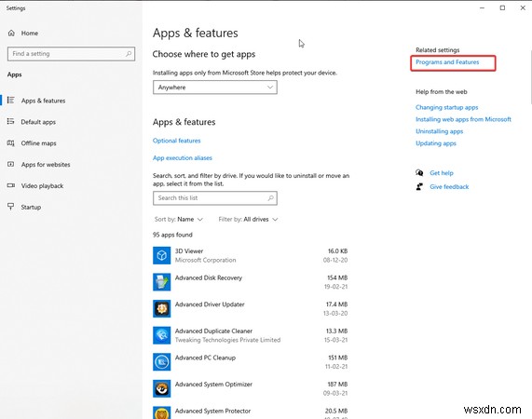
Task: Click the Advanced Duplicate Cleaner app icon
Action: (x=161, y=335)
